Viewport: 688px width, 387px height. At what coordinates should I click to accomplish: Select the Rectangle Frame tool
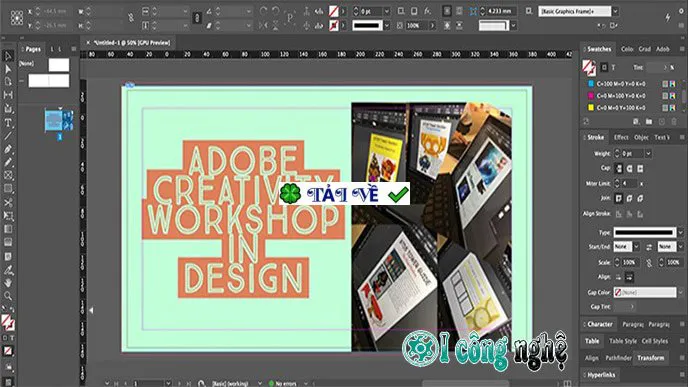click(x=8, y=176)
